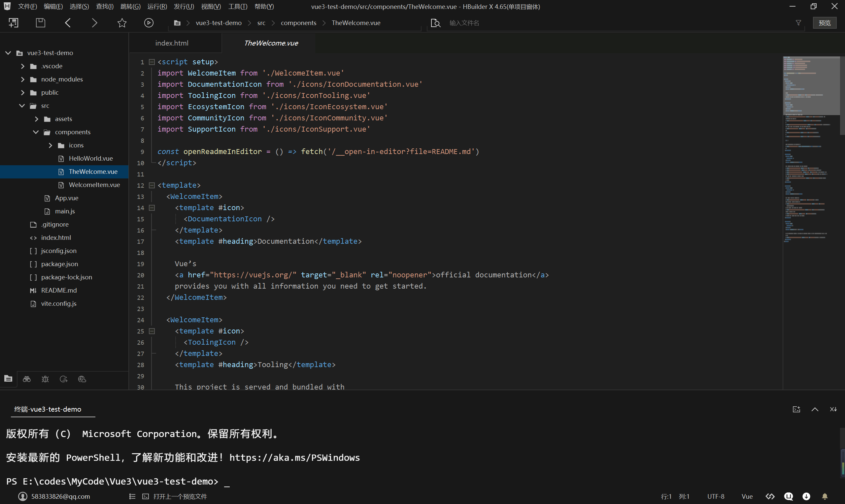Image resolution: width=845 pixels, height=504 pixels.
Task: Switch to the index.html tab
Action: click(171, 43)
